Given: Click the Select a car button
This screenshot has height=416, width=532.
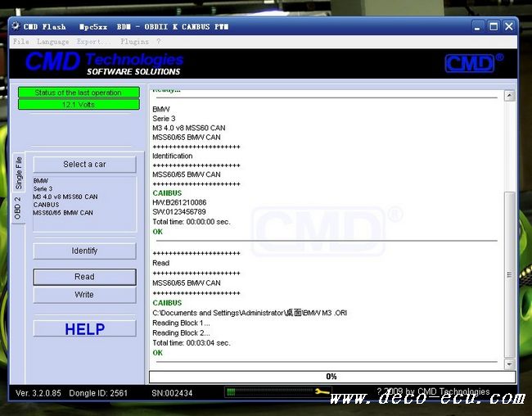Looking at the screenshot, I should point(84,165).
